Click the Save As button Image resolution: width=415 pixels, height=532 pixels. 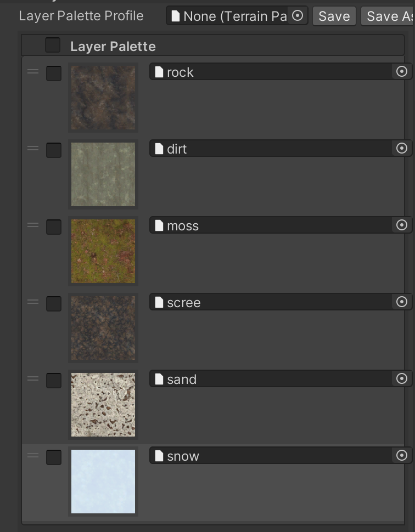coord(389,16)
